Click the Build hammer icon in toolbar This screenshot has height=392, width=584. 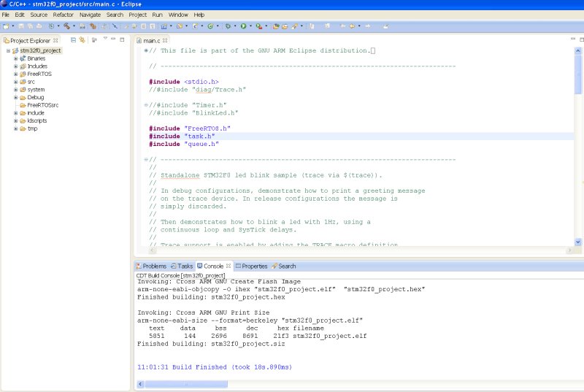(66, 26)
